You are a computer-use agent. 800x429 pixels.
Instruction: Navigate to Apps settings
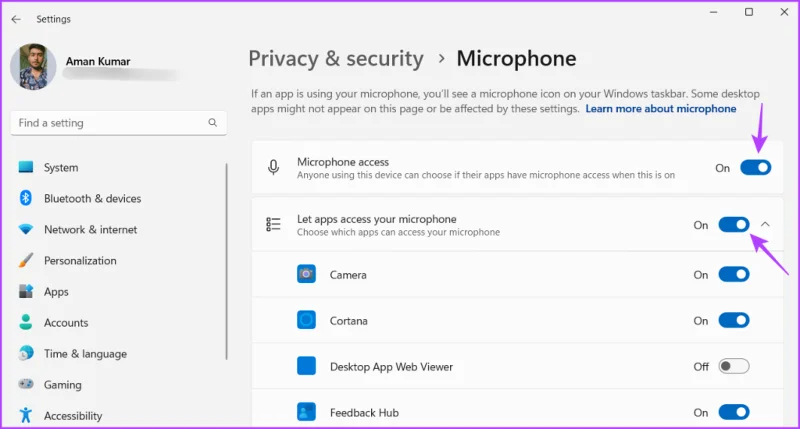[x=56, y=292]
